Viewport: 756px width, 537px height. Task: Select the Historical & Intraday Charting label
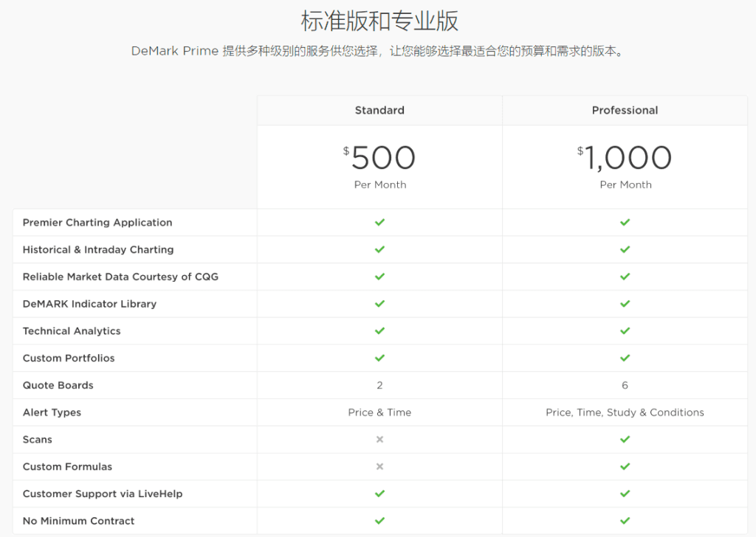click(98, 249)
